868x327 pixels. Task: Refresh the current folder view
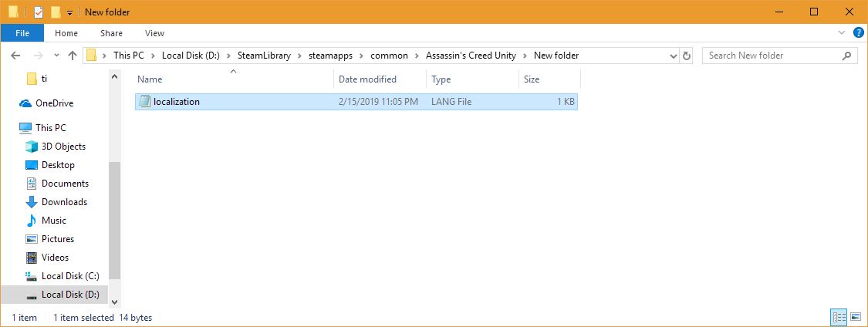point(687,56)
